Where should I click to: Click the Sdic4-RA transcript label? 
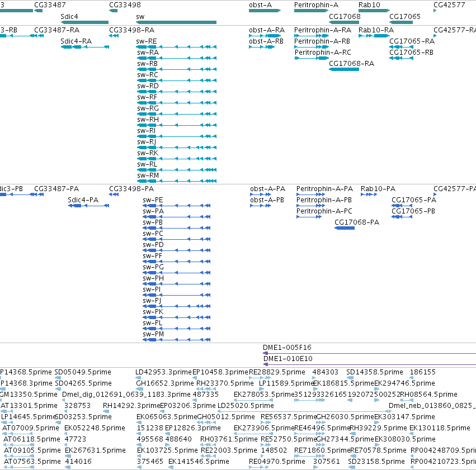click(76, 41)
